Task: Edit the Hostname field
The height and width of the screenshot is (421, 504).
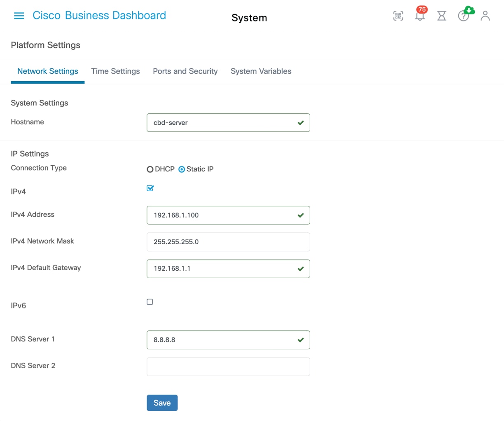Action: 228,123
